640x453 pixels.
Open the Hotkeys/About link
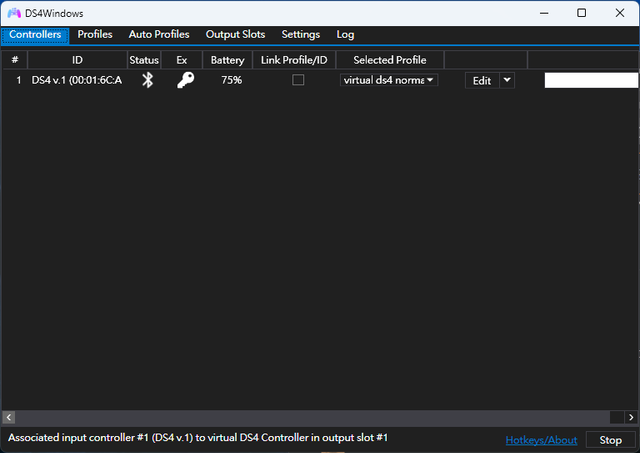(541, 440)
